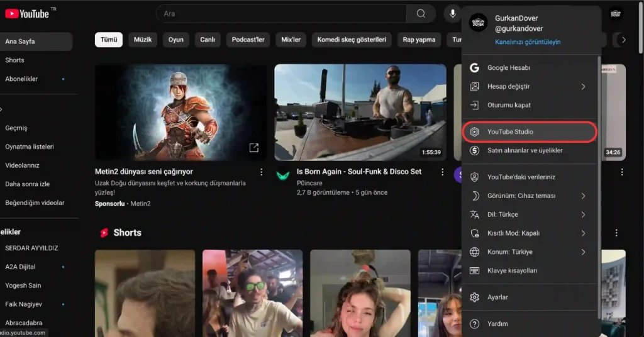Viewport: 644px width, 337px height.
Task: Open Satın alınanlar ve üyelikler
Action: (530, 151)
